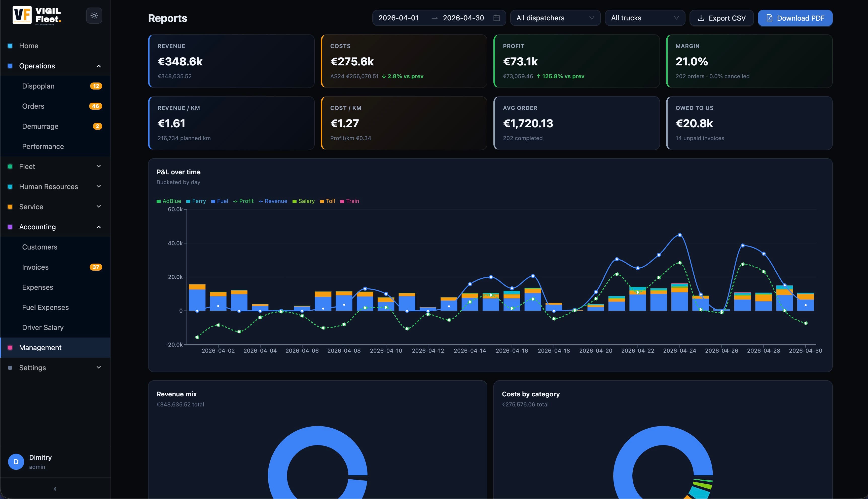This screenshot has height=499, width=868.
Task: Go to Invoices in the sidebar
Action: point(56,267)
